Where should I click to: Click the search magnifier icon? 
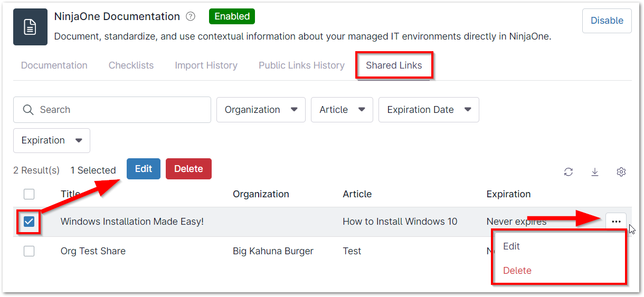click(x=28, y=110)
